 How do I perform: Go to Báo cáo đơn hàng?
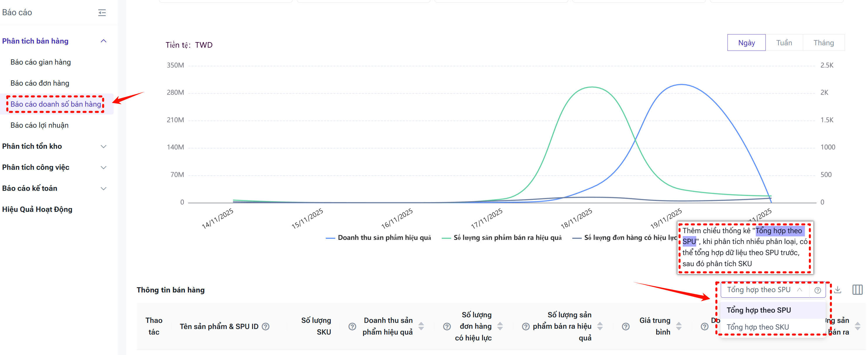(x=40, y=83)
